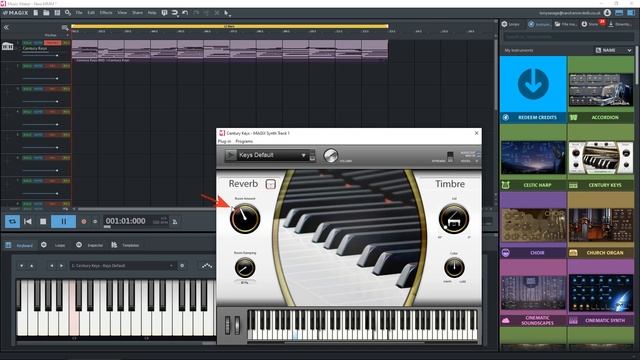Open the Edit menu
The width and height of the screenshot is (640, 360).
pos(91,13)
